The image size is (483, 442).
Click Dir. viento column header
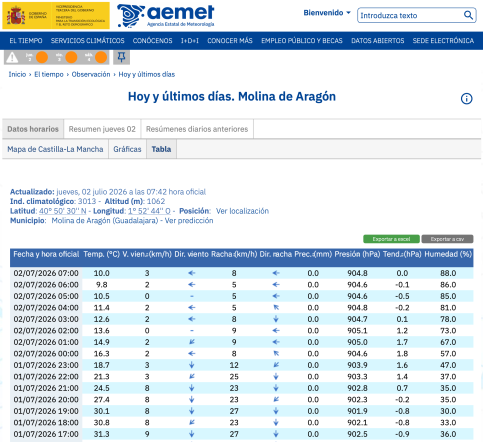click(191, 254)
